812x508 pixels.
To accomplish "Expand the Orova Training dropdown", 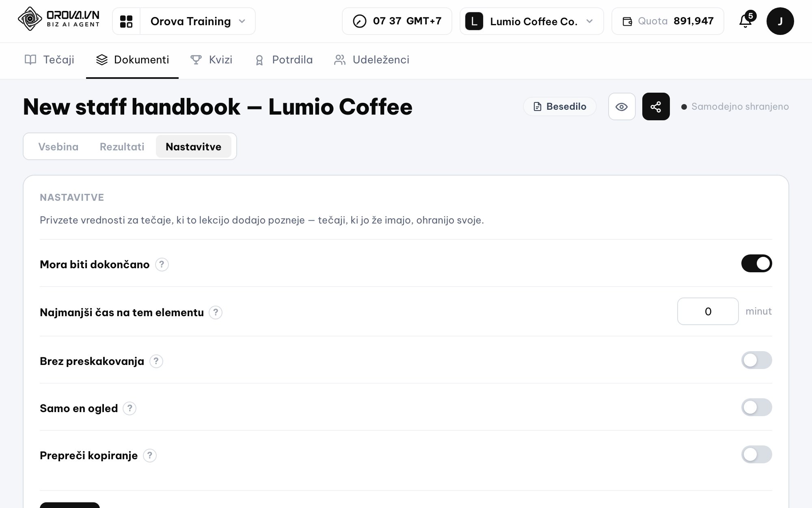I will pos(198,21).
